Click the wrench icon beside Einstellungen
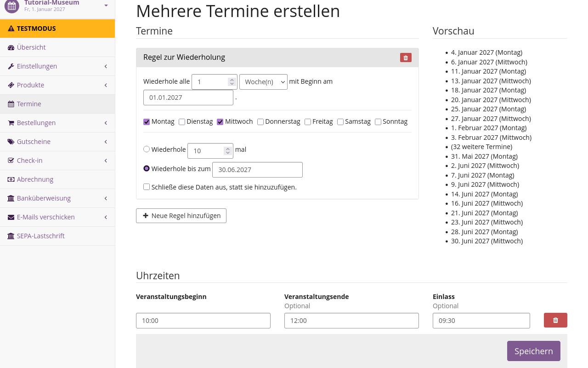588x368 pixels. pos(11,66)
